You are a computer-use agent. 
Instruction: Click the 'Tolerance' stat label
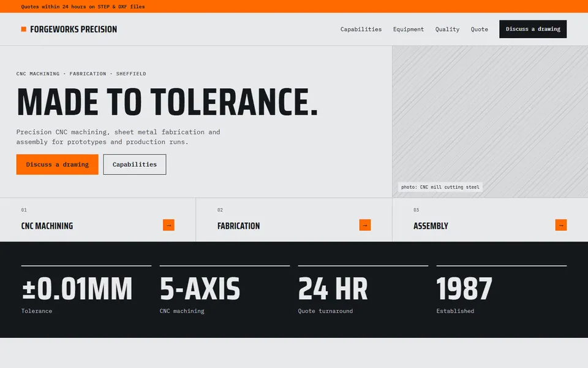37,311
